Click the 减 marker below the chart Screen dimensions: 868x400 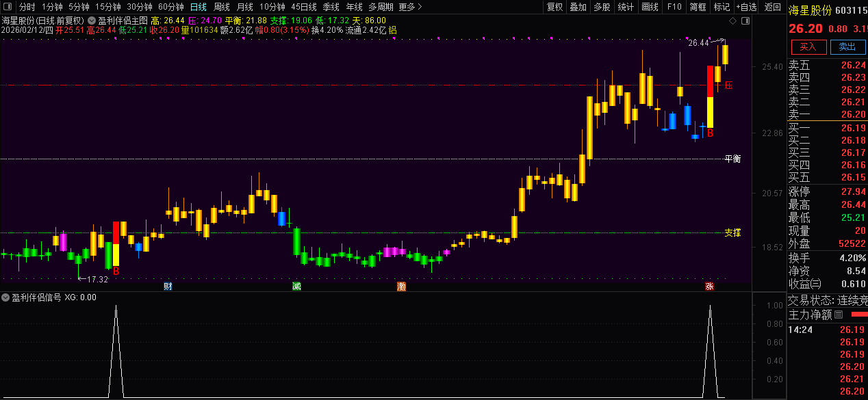click(296, 286)
